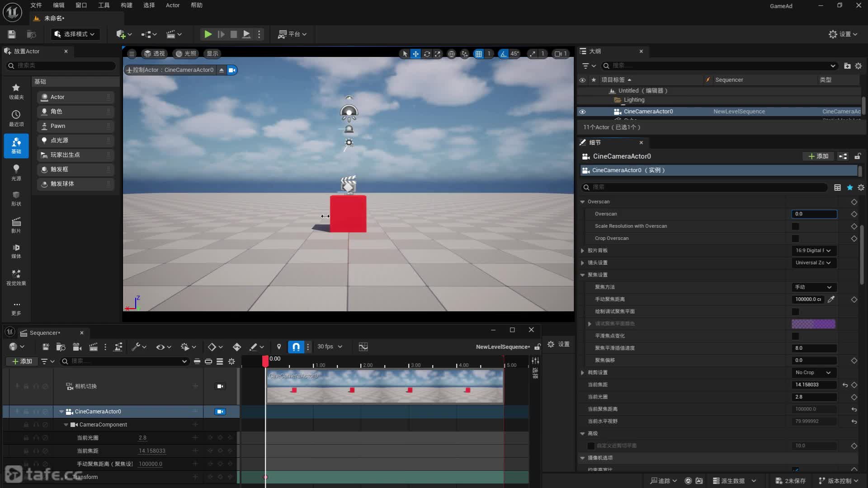Viewport: 868px width, 488px height.
Task: Switch to the Sequencer tab
Action: 44,333
